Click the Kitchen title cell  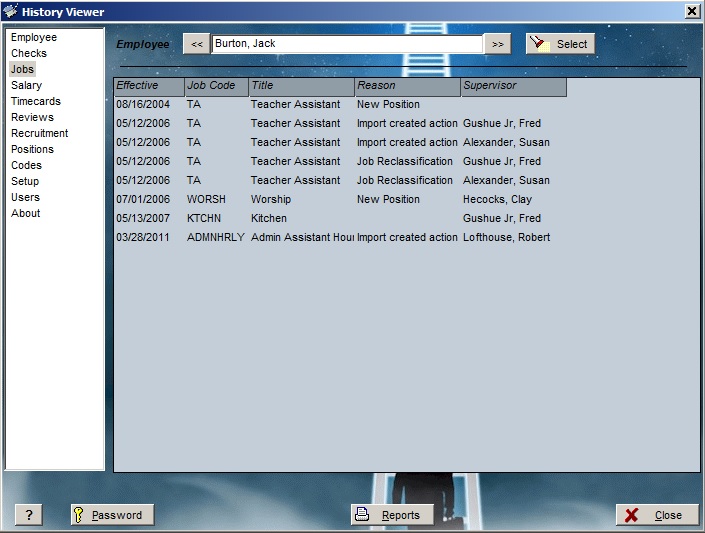click(x=269, y=218)
